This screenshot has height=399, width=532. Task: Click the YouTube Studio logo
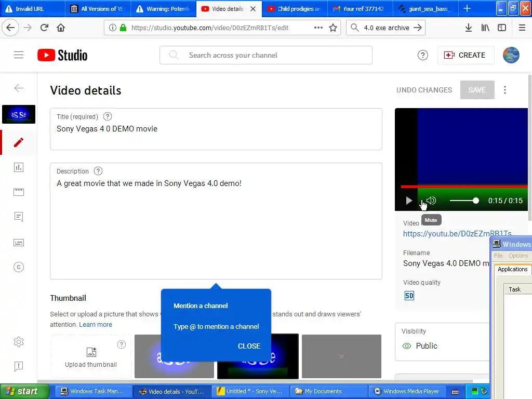coord(62,55)
